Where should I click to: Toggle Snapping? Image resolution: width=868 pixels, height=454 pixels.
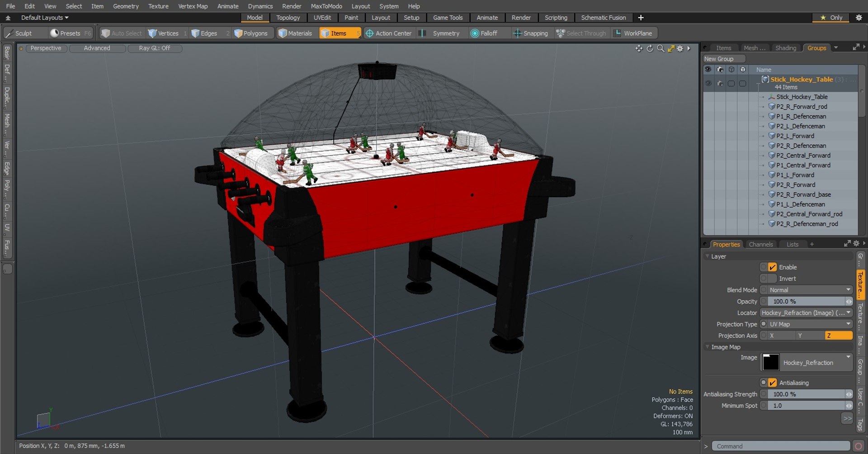(531, 33)
